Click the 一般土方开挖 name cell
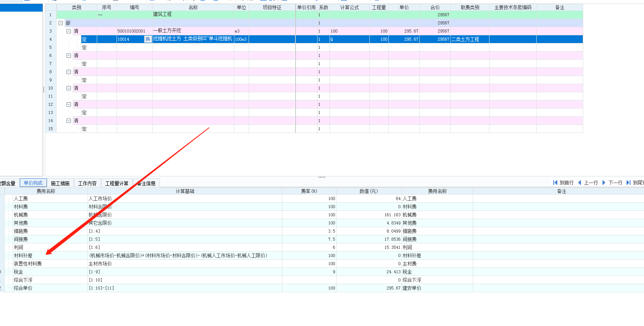The width and height of the screenshot is (644, 326). pos(193,31)
